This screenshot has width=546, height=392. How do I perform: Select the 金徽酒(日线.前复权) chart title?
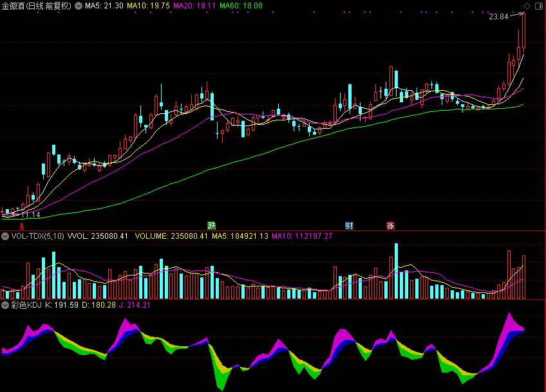coord(37,6)
